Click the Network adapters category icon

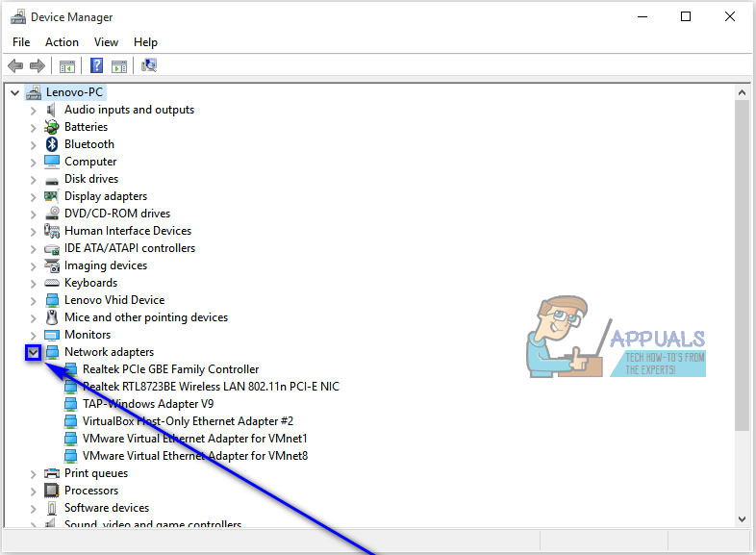[52, 352]
